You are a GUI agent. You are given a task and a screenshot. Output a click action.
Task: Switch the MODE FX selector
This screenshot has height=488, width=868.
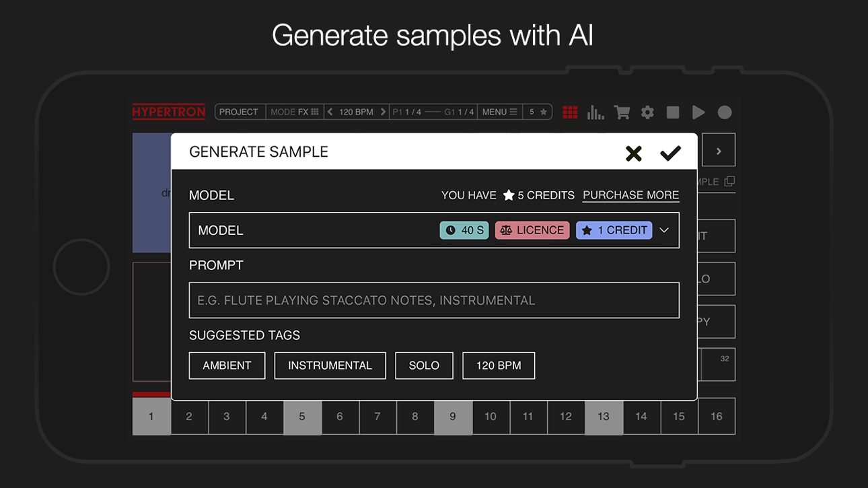click(x=295, y=112)
